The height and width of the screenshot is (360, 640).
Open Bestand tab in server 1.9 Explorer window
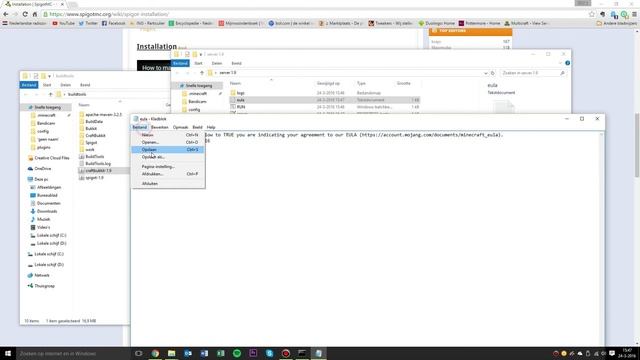tap(180, 63)
